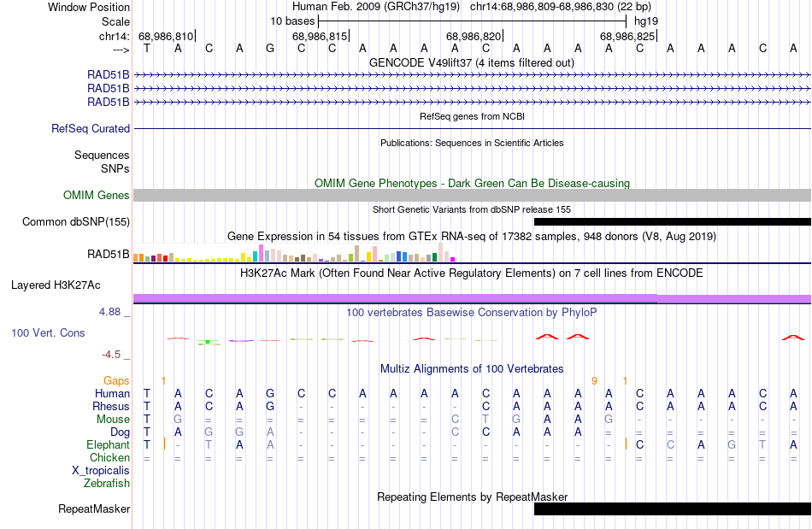This screenshot has width=812, height=529.
Task: Click the 68,986,825 coordinate label
Action: point(627,36)
